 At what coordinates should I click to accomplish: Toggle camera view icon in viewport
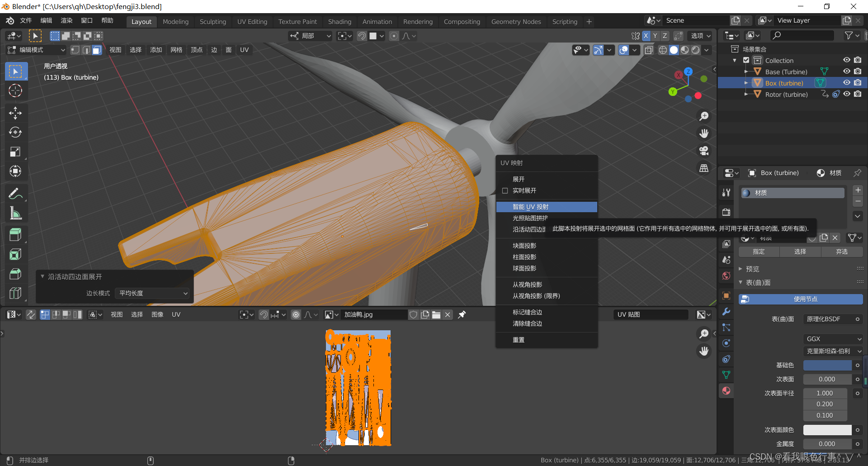[704, 151]
